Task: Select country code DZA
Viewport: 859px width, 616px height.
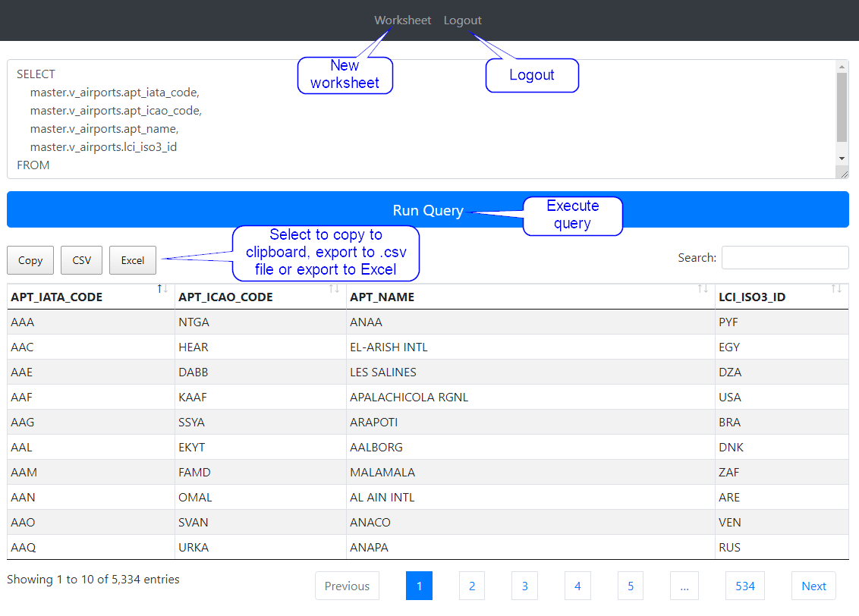Action: point(782,372)
